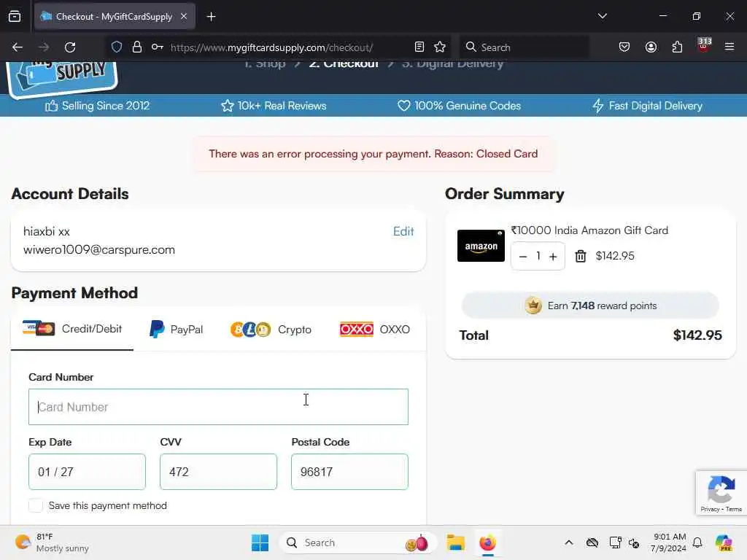Screen dimensions: 747x560
Task: Click the Exp Date field showing 01 / 27
Action: (x=88, y=472)
